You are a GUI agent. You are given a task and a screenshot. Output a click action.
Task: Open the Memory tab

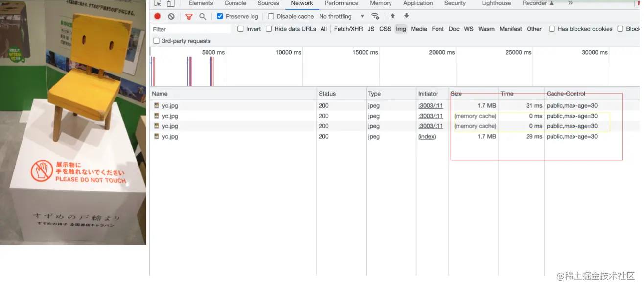[x=381, y=3]
